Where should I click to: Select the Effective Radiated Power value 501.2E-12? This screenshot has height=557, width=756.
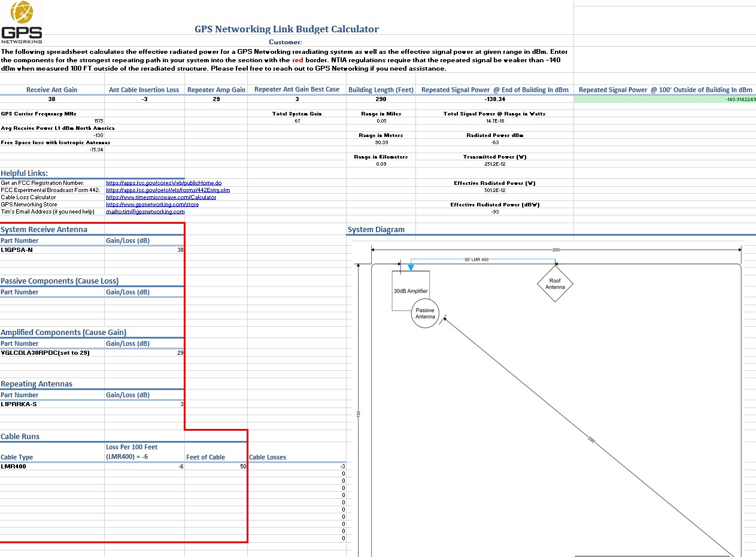[494, 190]
